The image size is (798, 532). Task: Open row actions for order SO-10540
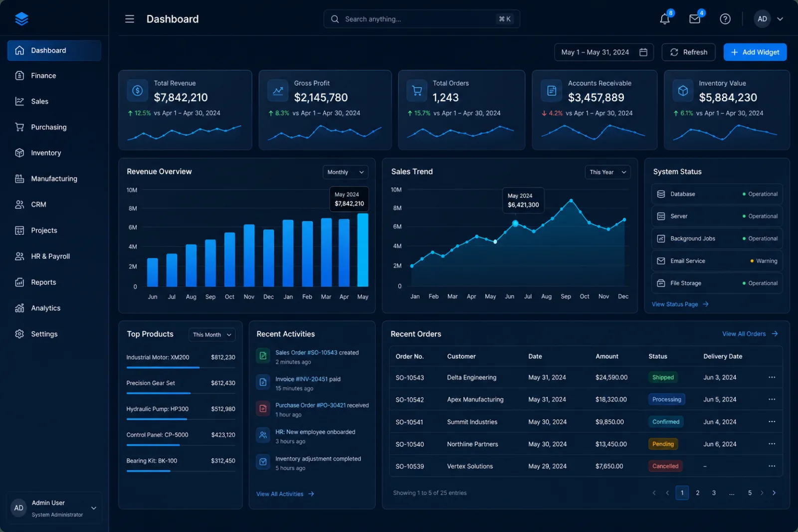[x=772, y=444]
